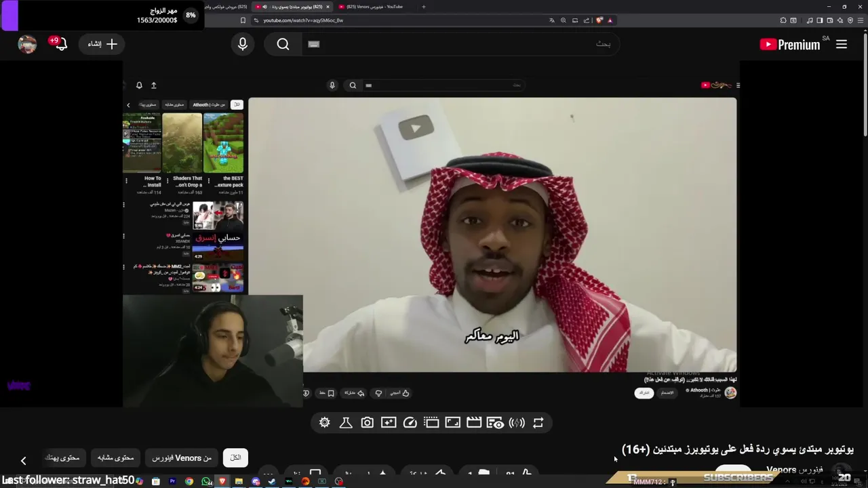Select the الكل filter chip
868x488 pixels.
[x=235, y=458]
